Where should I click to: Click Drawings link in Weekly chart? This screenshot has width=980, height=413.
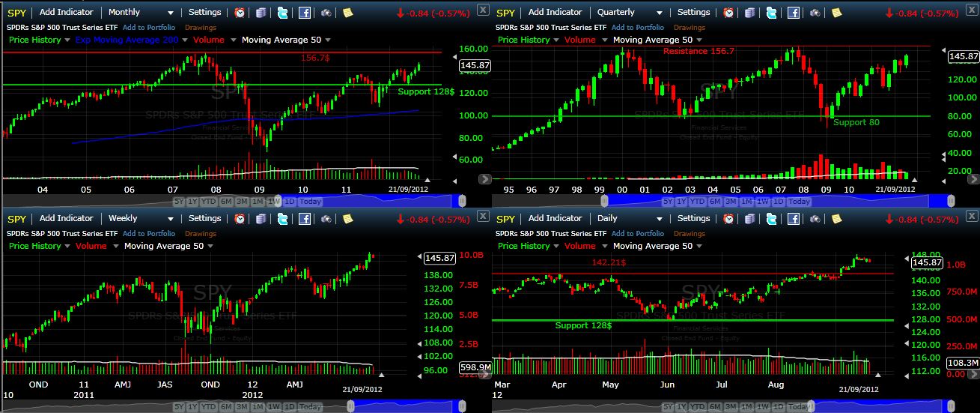click(x=200, y=233)
